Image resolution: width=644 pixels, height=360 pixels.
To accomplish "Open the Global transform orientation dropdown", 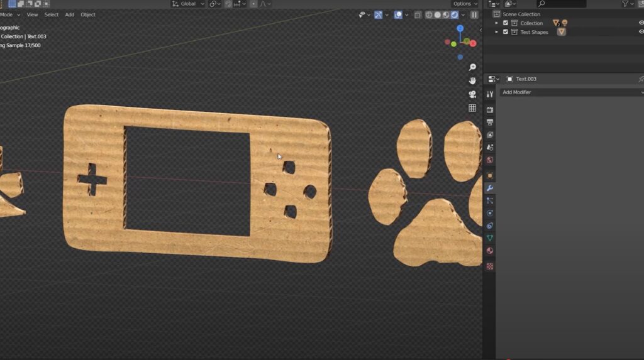I will pyautogui.click(x=188, y=4).
